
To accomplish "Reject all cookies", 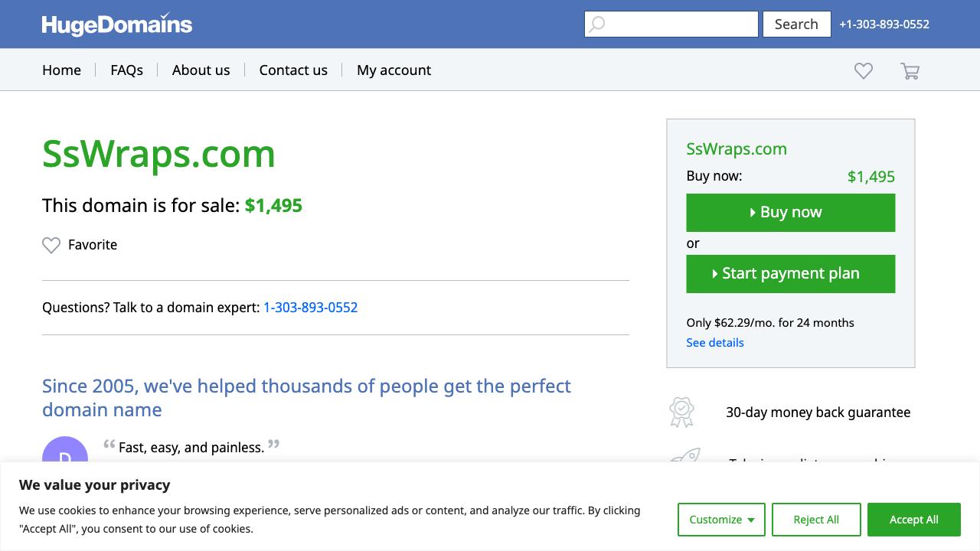I will 816,520.
